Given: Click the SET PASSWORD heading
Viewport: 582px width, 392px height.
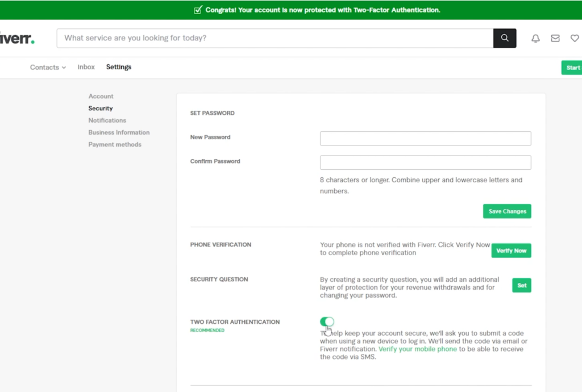Looking at the screenshot, I should tap(213, 113).
